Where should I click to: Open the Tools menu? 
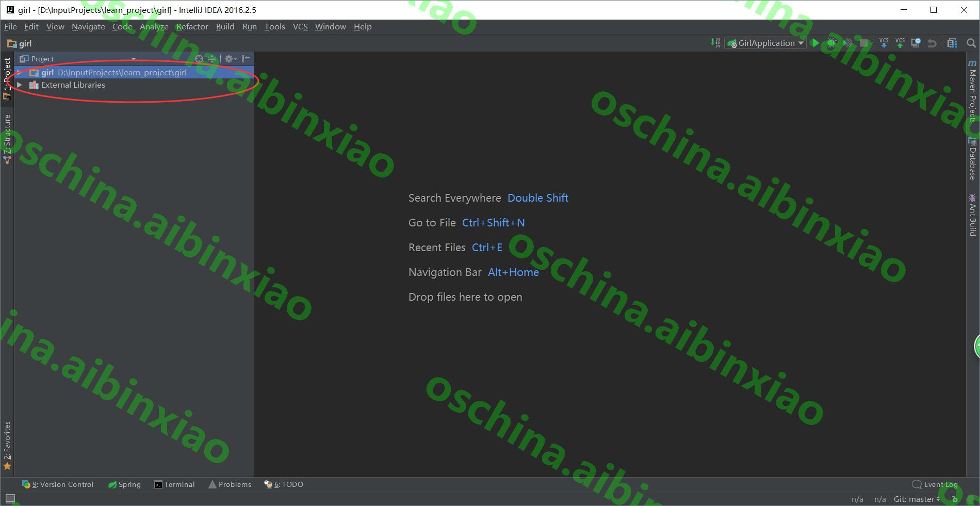(x=274, y=26)
